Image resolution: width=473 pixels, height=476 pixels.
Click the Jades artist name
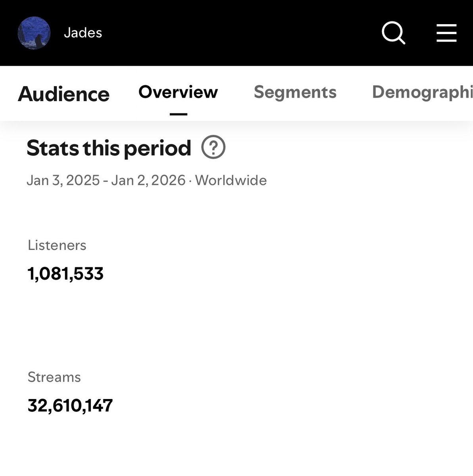[83, 33]
